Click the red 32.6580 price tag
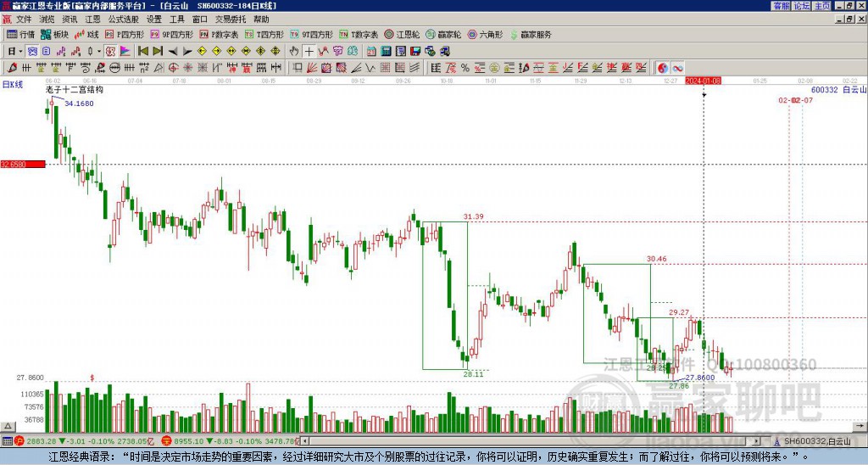This screenshot has height=465, width=868. tap(23, 164)
